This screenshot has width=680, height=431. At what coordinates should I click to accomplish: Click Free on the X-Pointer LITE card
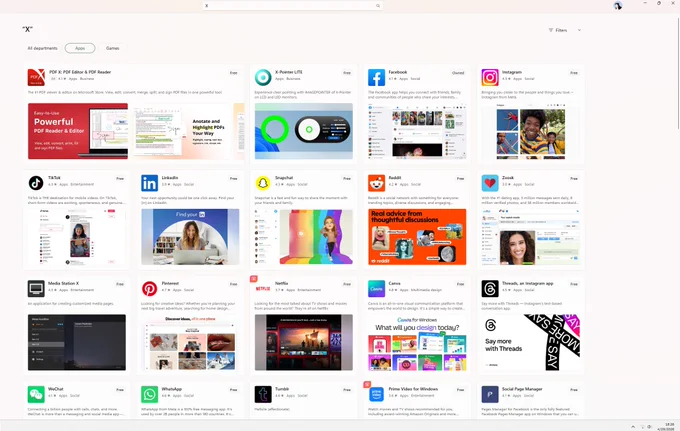tap(347, 73)
